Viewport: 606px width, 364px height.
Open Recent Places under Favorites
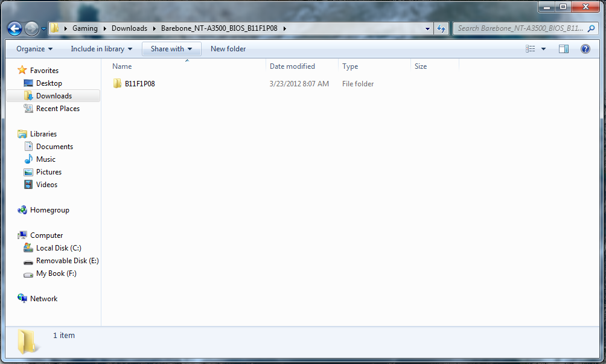(x=57, y=109)
